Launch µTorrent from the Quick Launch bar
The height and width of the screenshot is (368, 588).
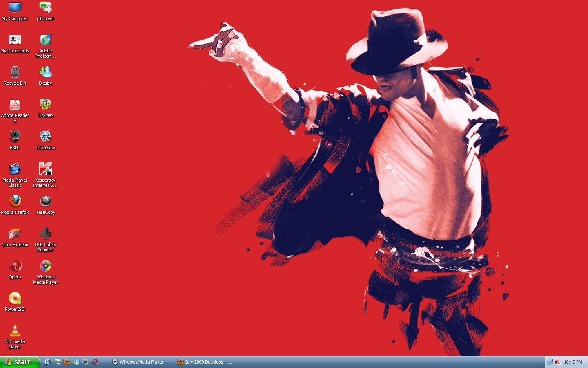(x=57, y=362)
